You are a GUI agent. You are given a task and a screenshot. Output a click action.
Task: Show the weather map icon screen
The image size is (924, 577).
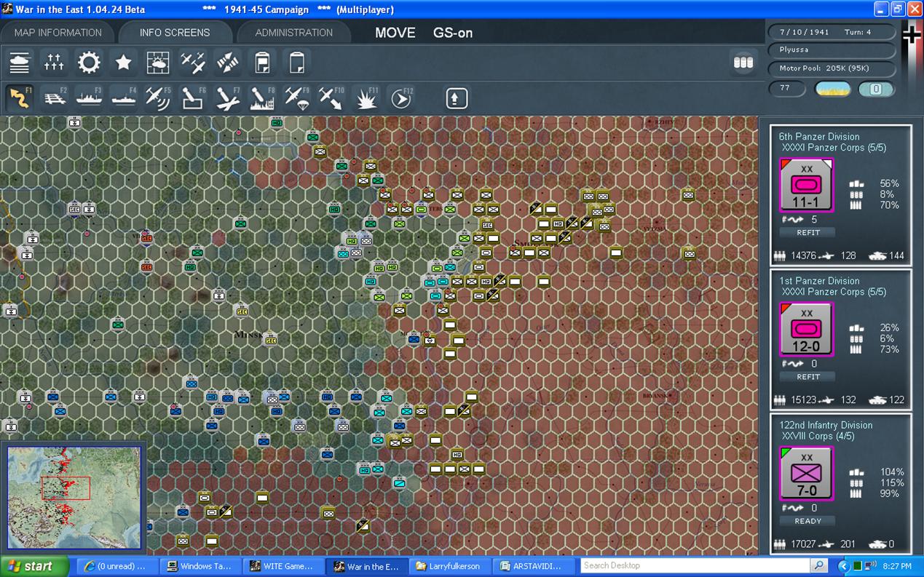pos(158,63)
